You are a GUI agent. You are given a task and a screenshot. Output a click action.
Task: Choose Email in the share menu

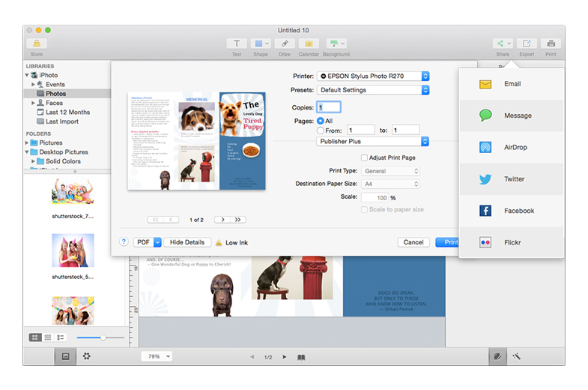[x=512, y=84]
